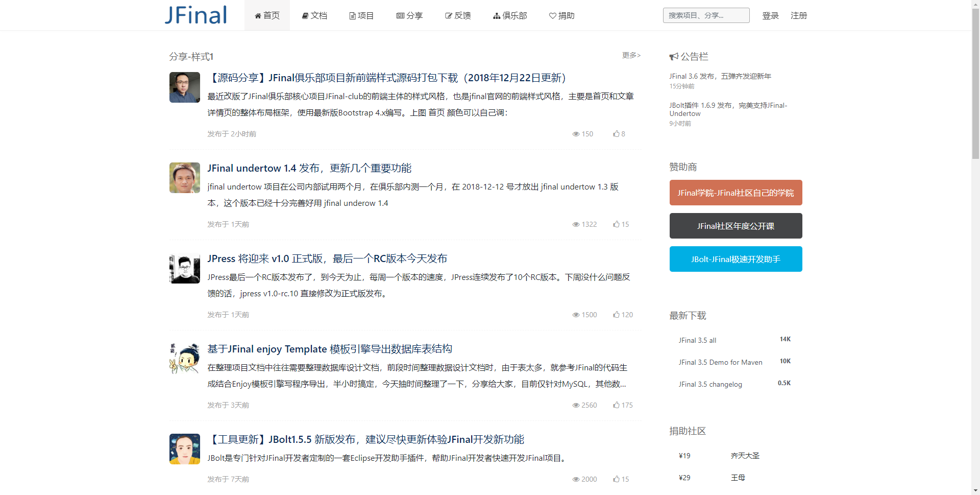Screen dimensions: 980x495
Task: Click eye views icon showing 1322
Action: click(576, 224)
